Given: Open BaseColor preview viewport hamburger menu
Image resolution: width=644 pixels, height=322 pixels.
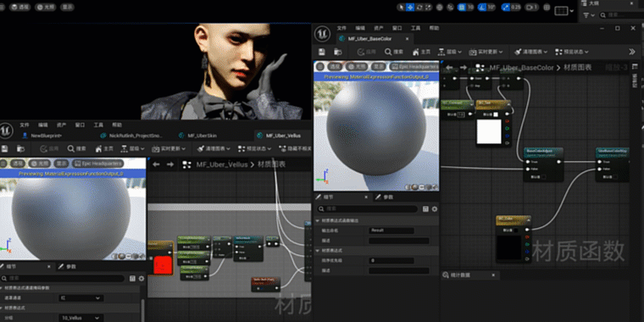Looking at the screenshot, I should coord(320,67).
